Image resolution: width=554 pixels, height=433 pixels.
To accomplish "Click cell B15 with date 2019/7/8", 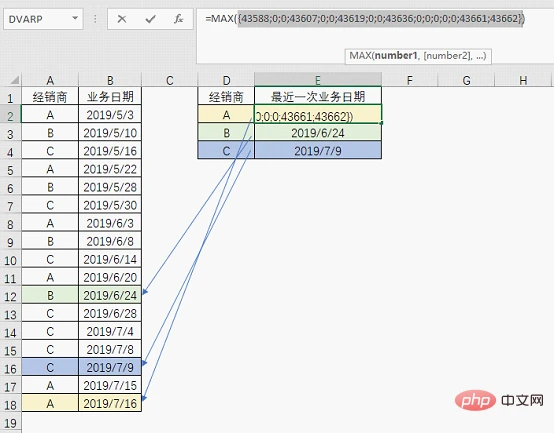I will [110, 349].
